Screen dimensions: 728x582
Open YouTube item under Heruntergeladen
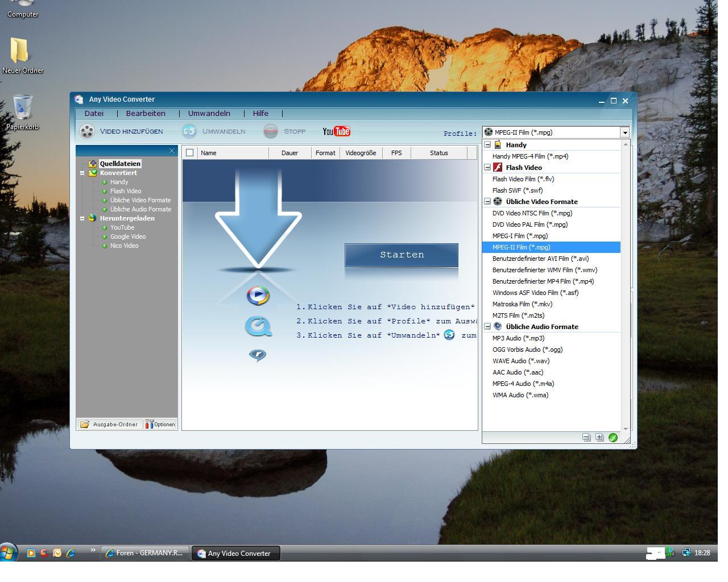[x=122, y=227]
